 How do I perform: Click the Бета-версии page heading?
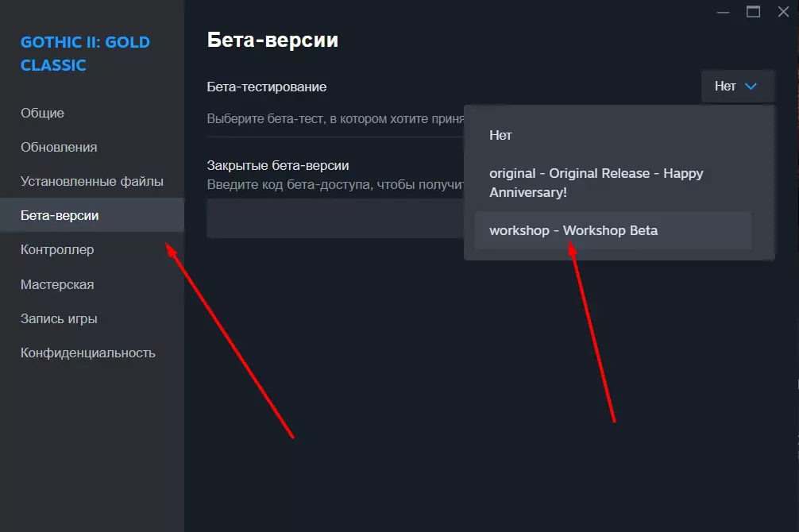pyautogui.click(x=272, y=40)
